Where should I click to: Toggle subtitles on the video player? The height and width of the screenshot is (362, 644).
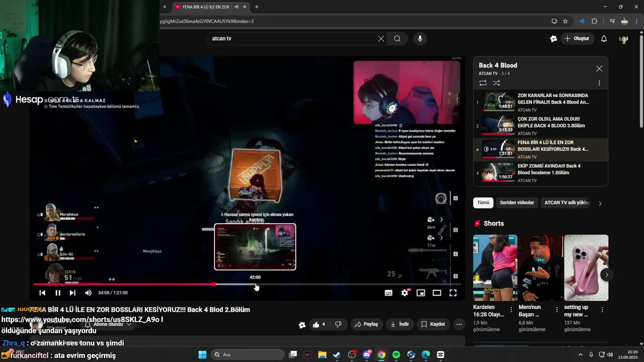click(x=388, y=293)
